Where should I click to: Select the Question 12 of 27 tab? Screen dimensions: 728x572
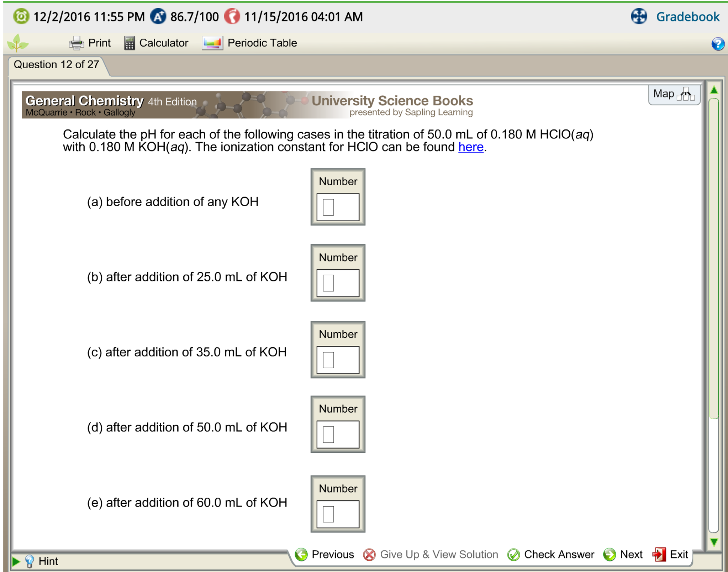click(x=56, y=65)
